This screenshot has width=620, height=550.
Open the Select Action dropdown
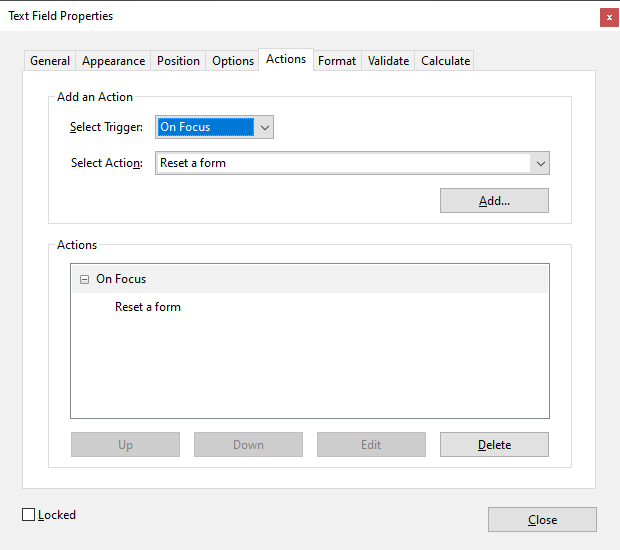tap(352, 163)
